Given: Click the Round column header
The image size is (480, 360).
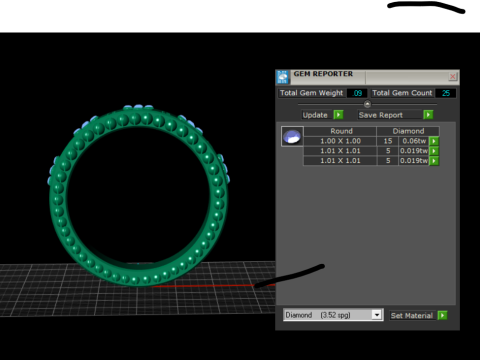Looking at the screenshot, I should tap(340, 131).
